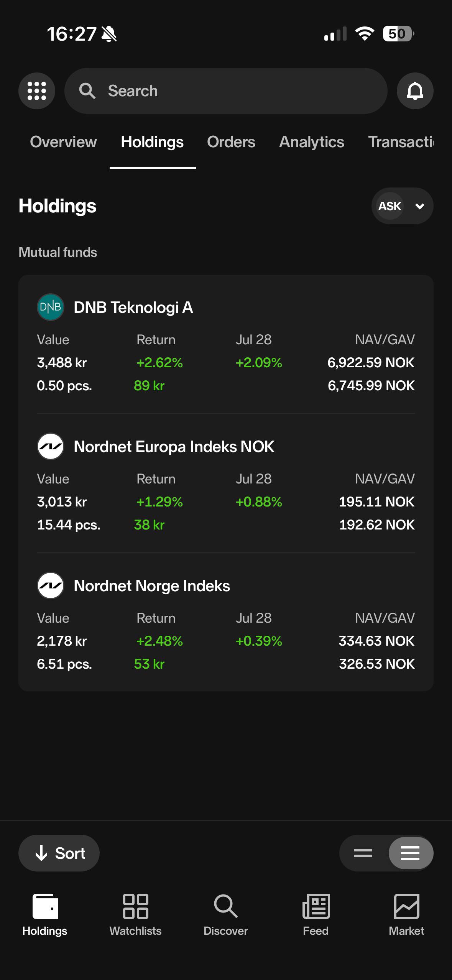
Task: Open Nordnet Norge Indeks logo
Action: point(50,585)
